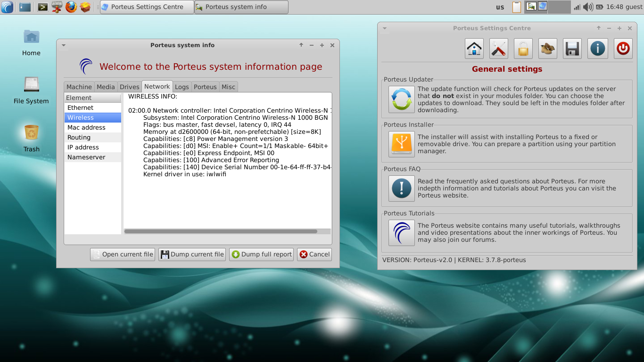This screenshot has height=362, width=644.
Task: Open the Porteus FAQ icon button
Action: click(x=402, y=189)
